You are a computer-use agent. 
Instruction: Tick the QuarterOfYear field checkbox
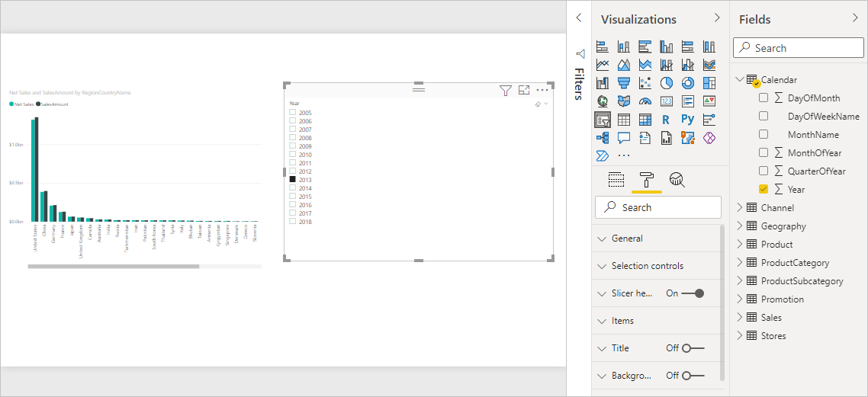(764, 171)
